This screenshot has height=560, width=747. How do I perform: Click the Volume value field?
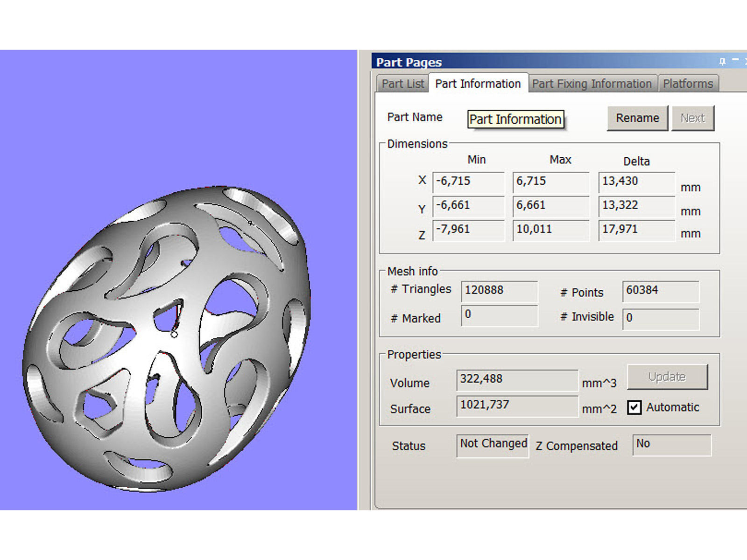(516, 379)
